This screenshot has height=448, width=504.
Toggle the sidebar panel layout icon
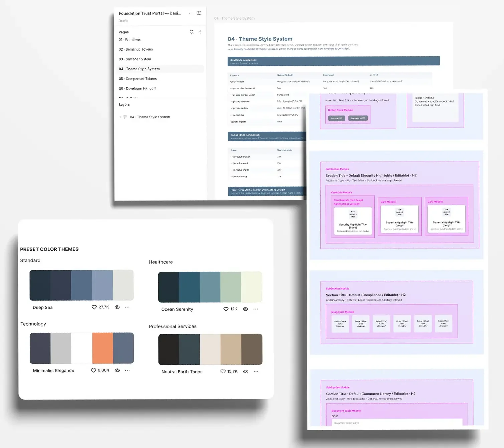click(x=199, y=13)
